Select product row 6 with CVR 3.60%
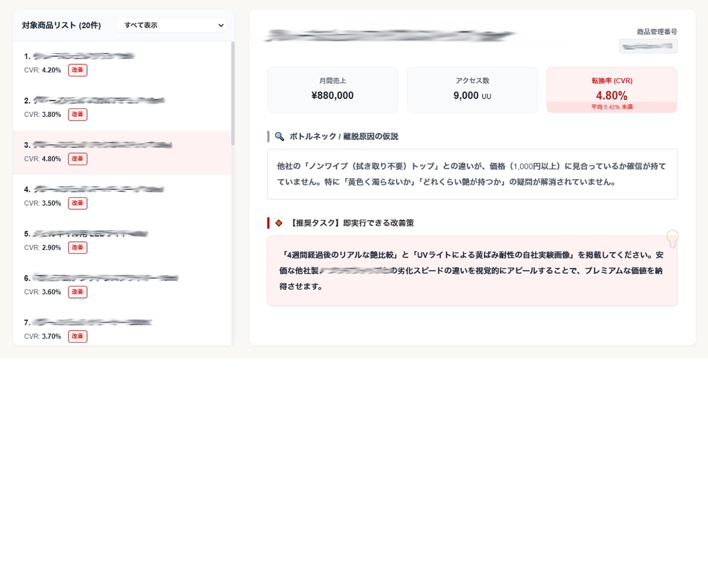This screenshot has height=588, width=708. click(x=122, y=286)
